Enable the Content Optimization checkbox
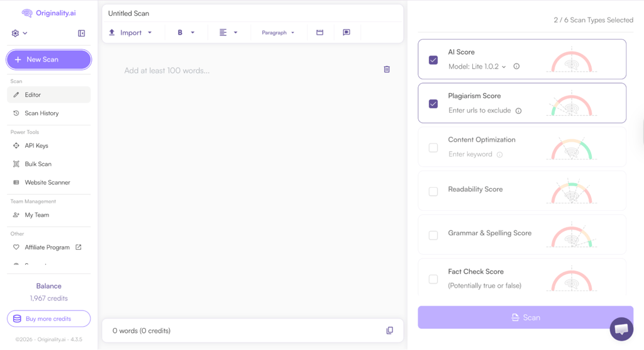Screen dimensions: 644x350 [x=433, y=148]
